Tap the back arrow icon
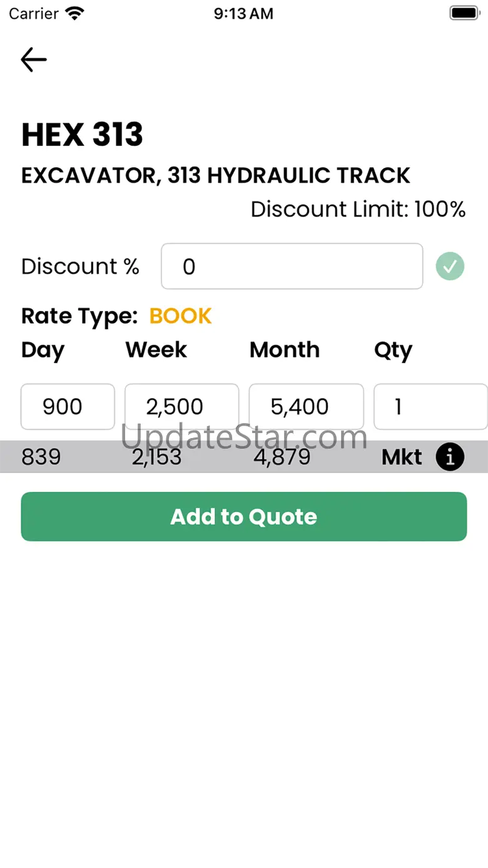This screenshot has width=488, height=868. tap(34, 59)
